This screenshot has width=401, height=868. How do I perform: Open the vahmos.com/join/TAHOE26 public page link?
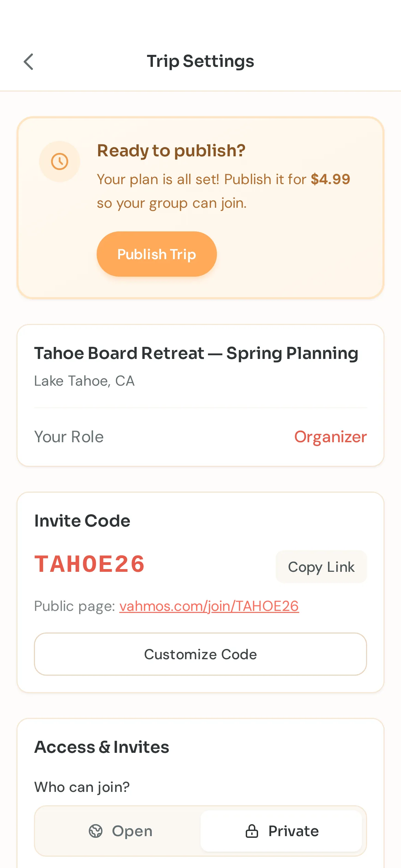point(209,606)
